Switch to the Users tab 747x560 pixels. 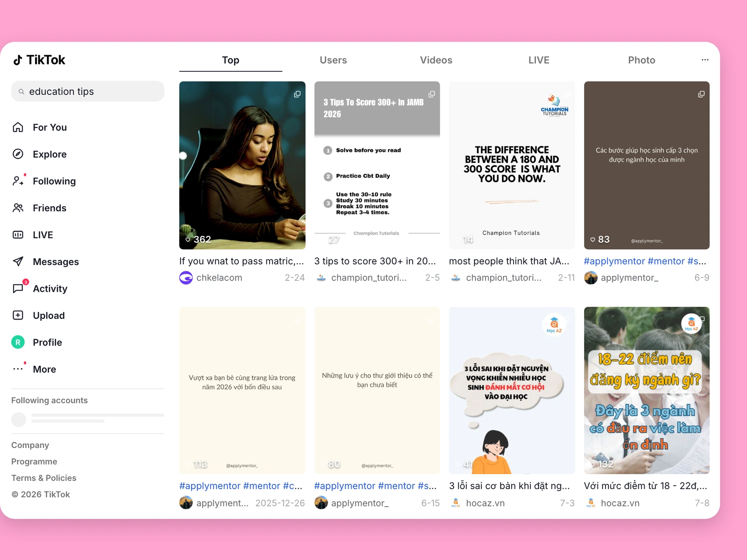click(333, 60)
